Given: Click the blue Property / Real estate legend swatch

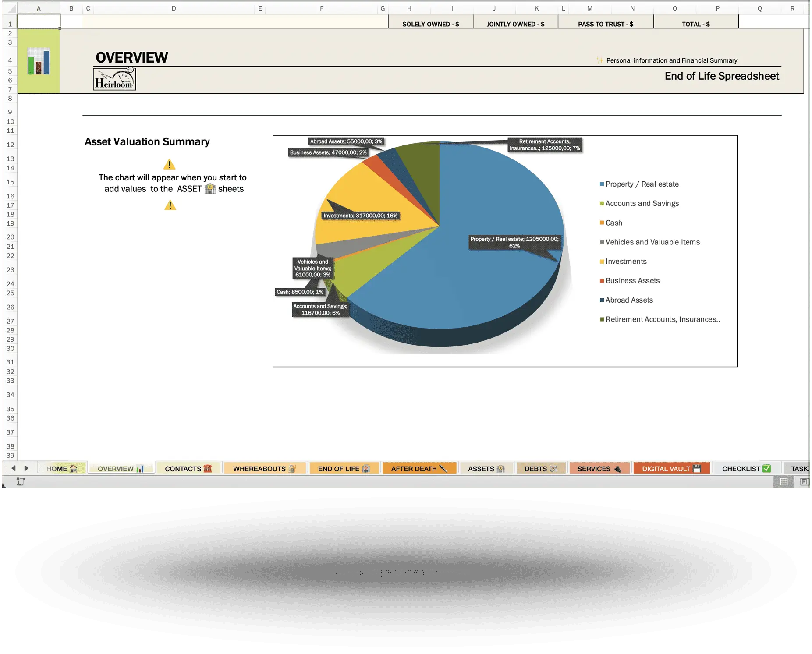Looking at the screenshot, I should coord(601,184).
